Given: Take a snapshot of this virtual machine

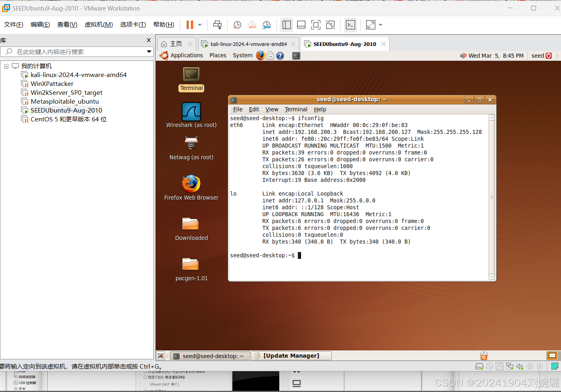Looking at the screenshot, I should [x=237, y=25].
